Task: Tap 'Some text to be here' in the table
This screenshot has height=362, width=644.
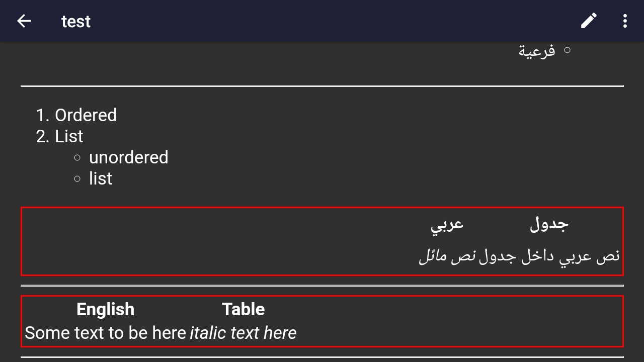Action: point(105,332)
